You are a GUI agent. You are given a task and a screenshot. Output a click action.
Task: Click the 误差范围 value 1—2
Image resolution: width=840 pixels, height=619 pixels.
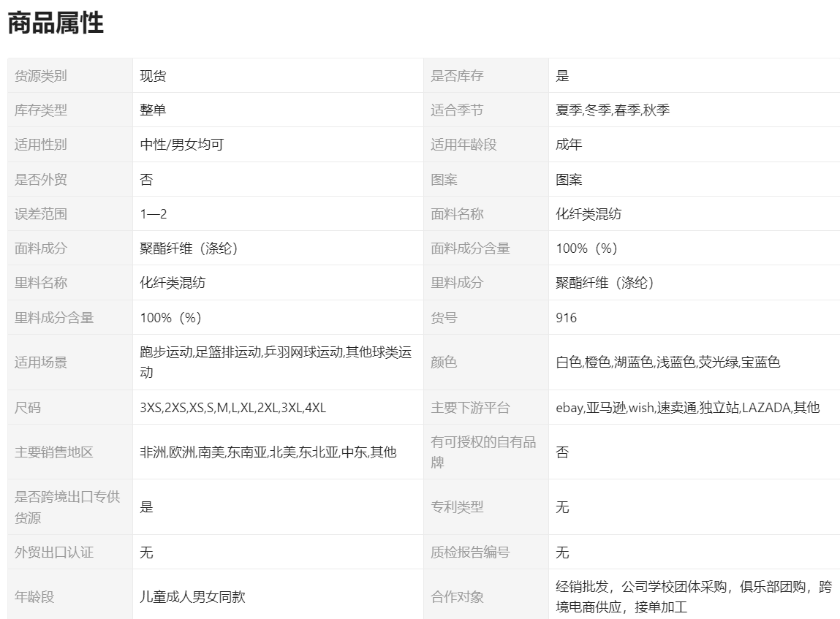[154, 214]
